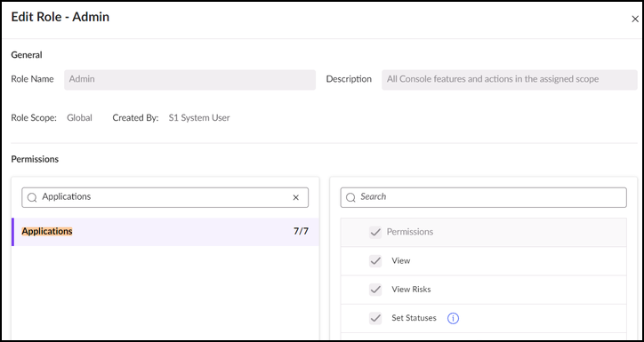644x342 pixels.
Task: Toggle the Permissions select-all checkbox
Action: pyautogui.click(x=375, y=232)
